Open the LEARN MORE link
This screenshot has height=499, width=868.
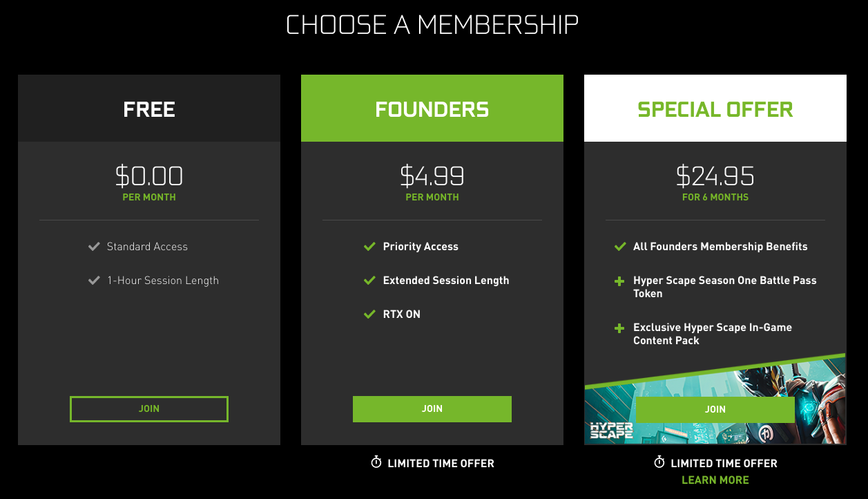click(x=715, y=480)
